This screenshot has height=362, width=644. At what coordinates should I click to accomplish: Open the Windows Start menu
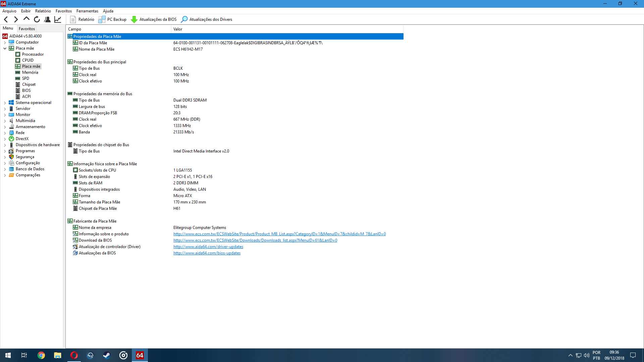coord(8,355)
